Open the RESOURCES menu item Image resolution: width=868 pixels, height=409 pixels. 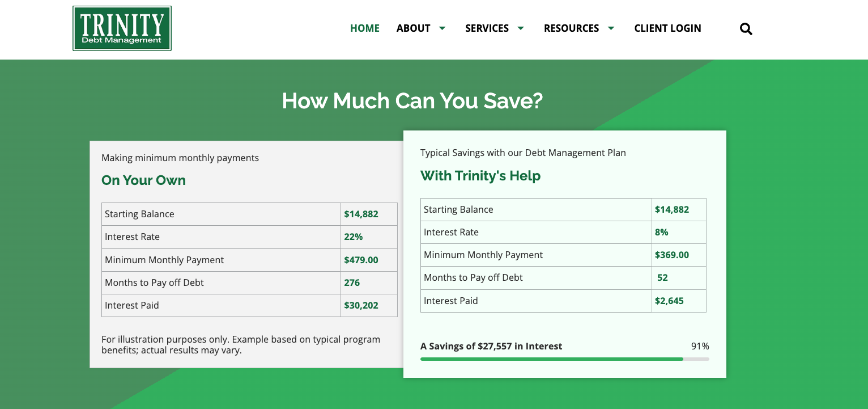[x=572, y=28]
